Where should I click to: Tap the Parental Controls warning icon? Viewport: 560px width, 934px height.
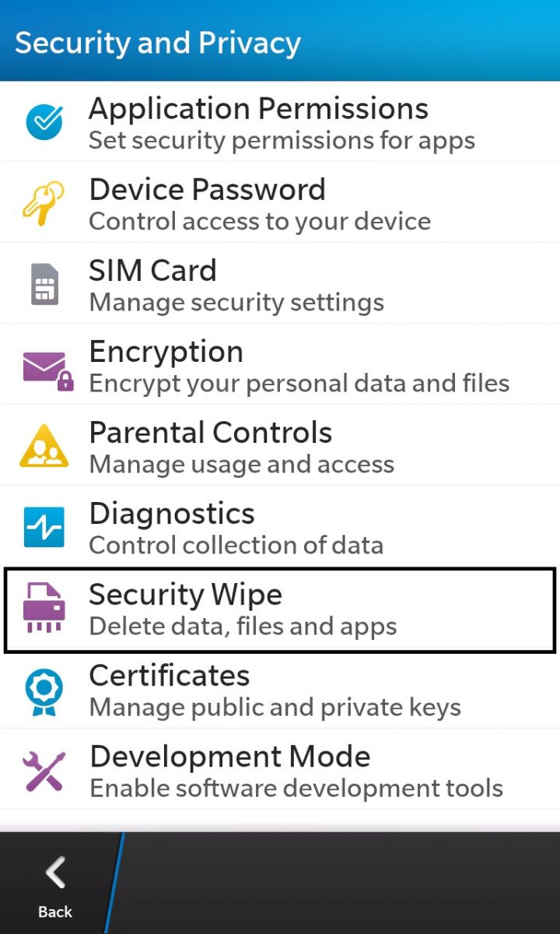44,445
